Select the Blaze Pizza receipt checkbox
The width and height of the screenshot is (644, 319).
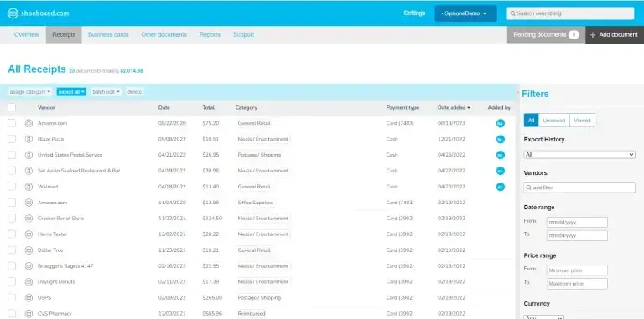[x=12, y=139]
